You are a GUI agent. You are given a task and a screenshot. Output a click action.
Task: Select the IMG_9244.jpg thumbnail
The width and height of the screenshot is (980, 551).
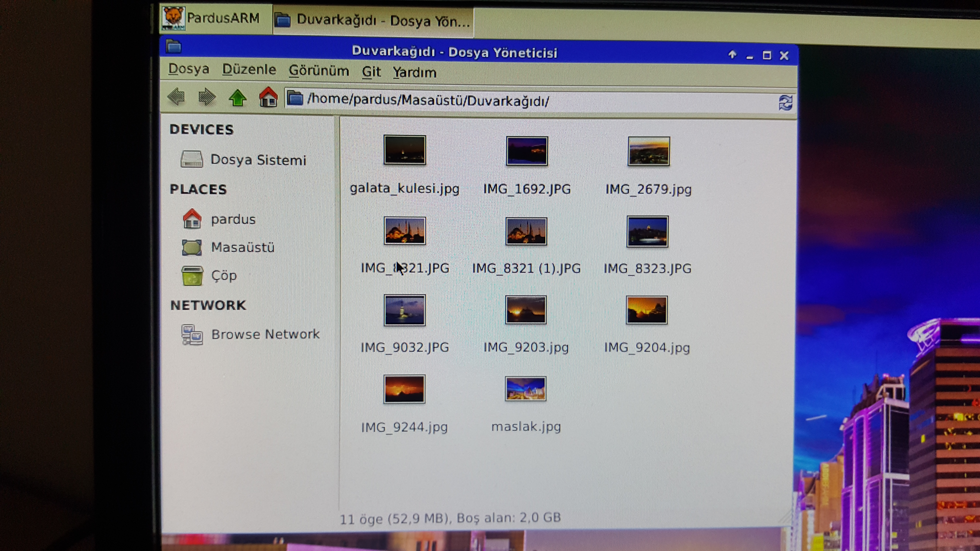[404, 389]
